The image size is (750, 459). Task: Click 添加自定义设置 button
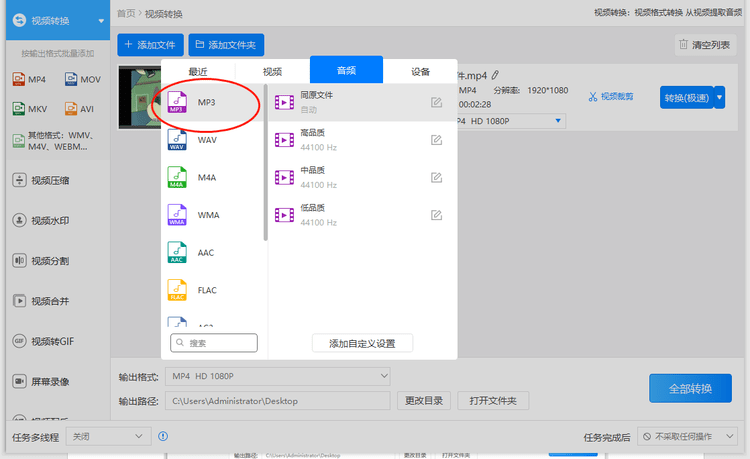pos(362,343)
